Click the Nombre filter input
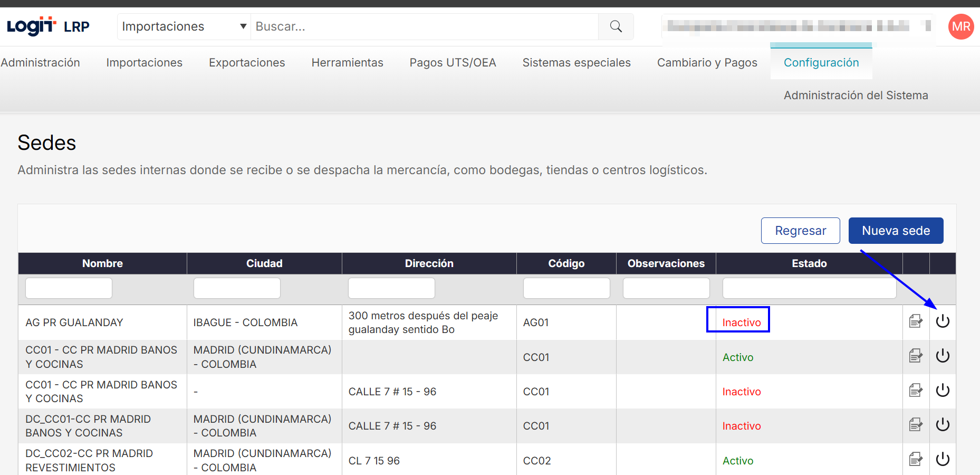980x475 pixels. [x=69, y=288]
